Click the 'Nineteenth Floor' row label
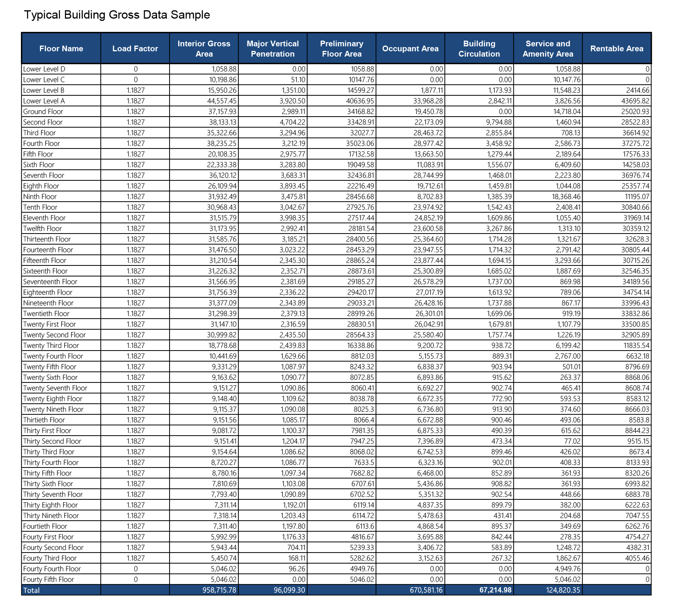This screenshot has width=675, height=616. pos(49,303)
